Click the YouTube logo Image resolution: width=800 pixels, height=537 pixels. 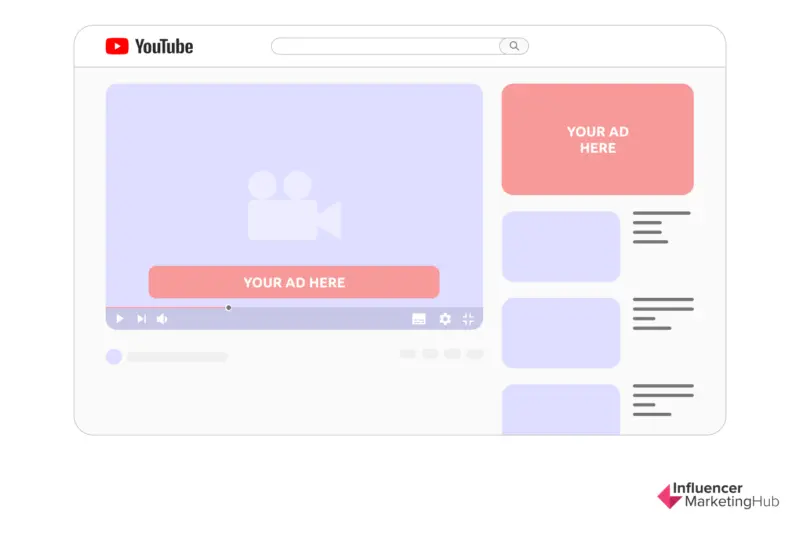click(x=149, y=46)
